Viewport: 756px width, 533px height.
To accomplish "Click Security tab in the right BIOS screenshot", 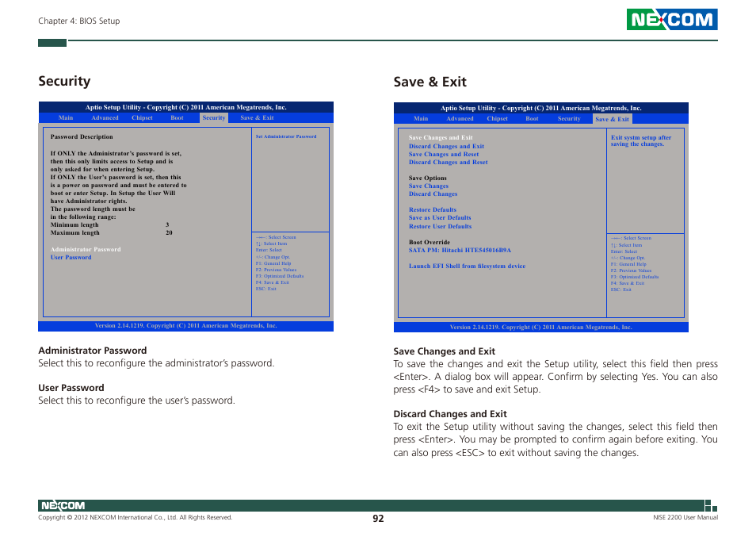I will pyautogui.click(x=569, y=119).
